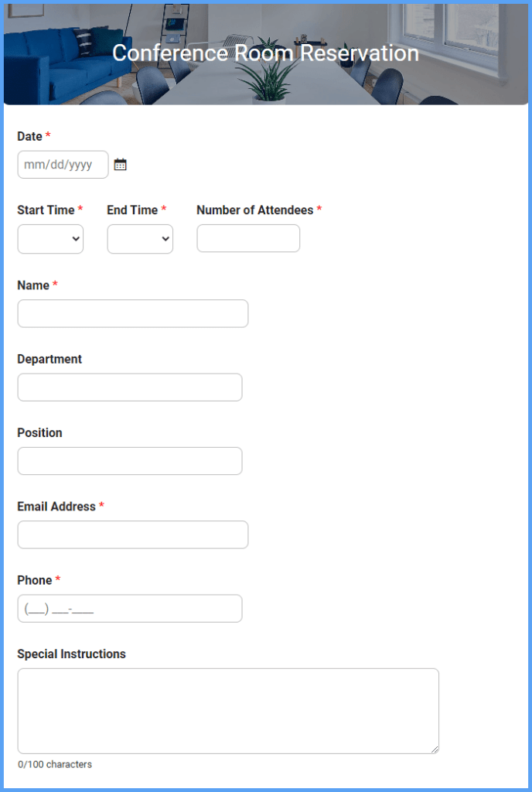532x792 pixels.
Task: Click into the Name text box
Action: coord(133,314)
